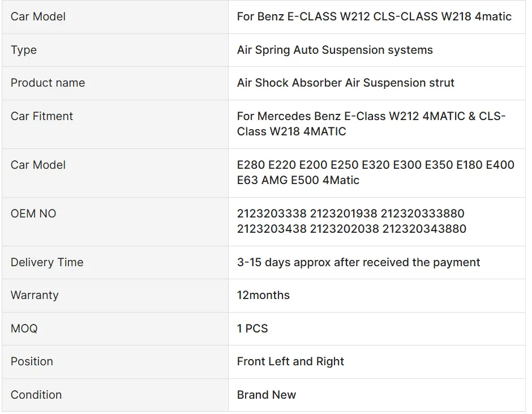Click the 'Position' label cell
Viewport: 532px width, 414px height.
tap(32, 361)
